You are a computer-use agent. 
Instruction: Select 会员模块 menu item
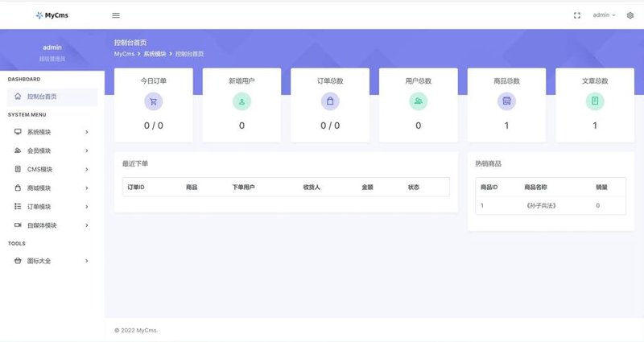[52, 150]
